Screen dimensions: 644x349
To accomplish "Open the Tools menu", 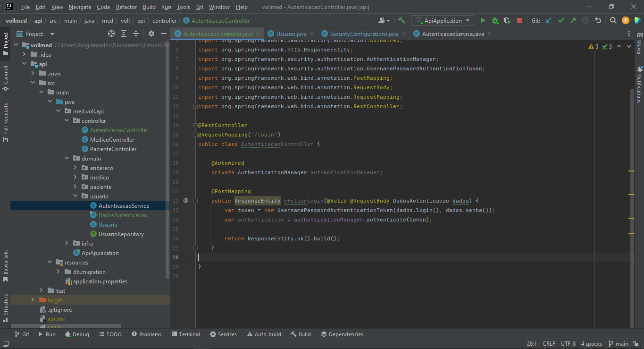I will [x=184, y=7].
